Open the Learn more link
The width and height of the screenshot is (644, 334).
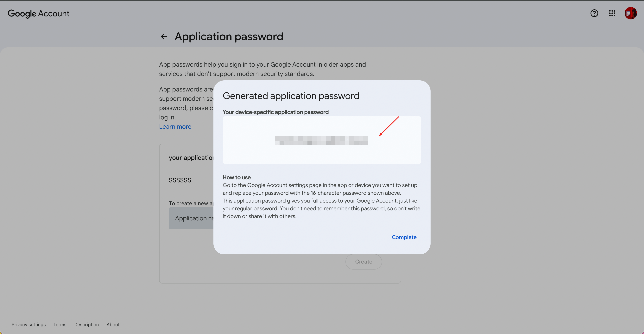click(x=175, y=127)
